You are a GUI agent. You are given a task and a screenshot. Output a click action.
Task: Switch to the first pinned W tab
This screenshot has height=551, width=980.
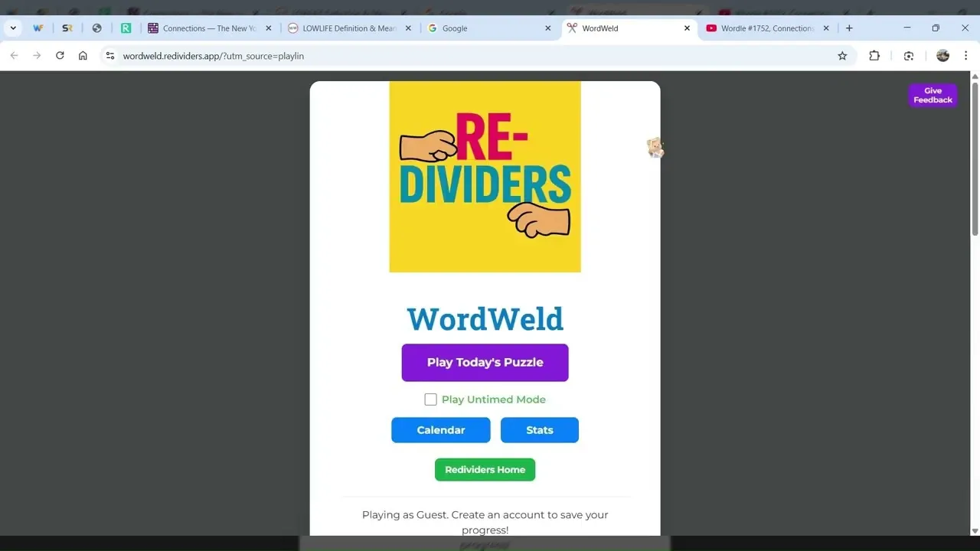pos(38,28)
